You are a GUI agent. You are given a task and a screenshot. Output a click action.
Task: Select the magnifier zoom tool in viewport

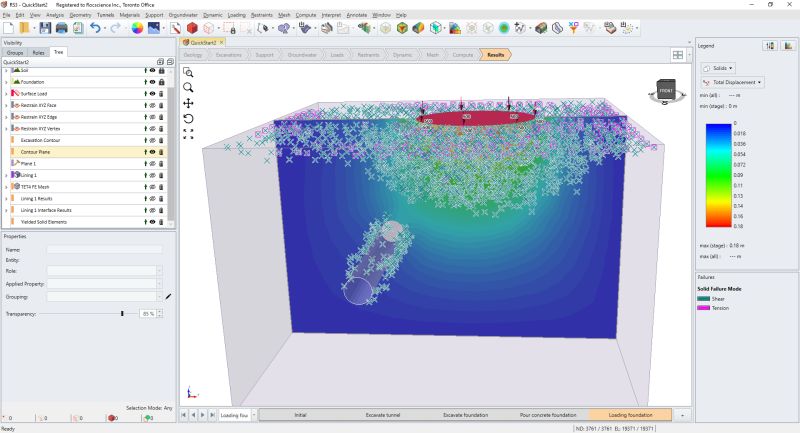click(188, 88)
